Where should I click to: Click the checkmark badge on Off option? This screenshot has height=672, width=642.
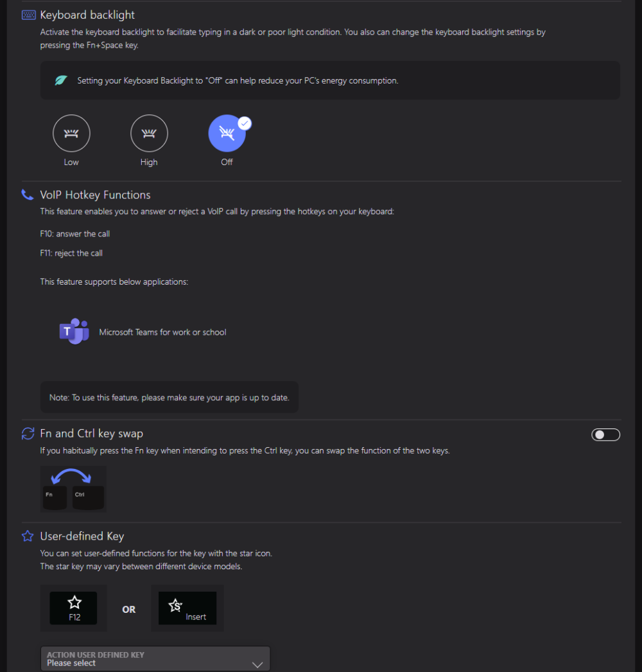(244, 123)
